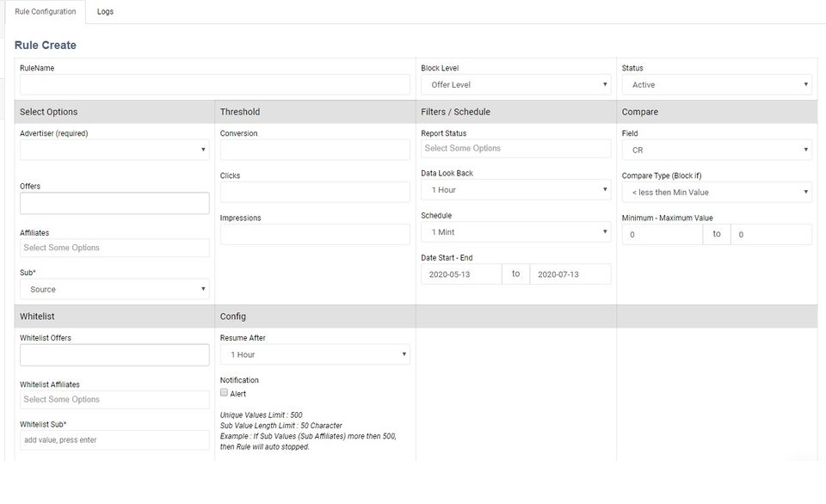Expand the Data Look Back dropdown
This screenshot has width=826, height=504.
(515, 190)
